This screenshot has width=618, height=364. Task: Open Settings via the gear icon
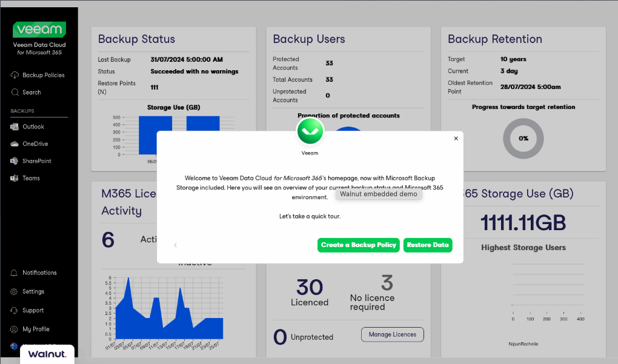(x=15, y=291)
